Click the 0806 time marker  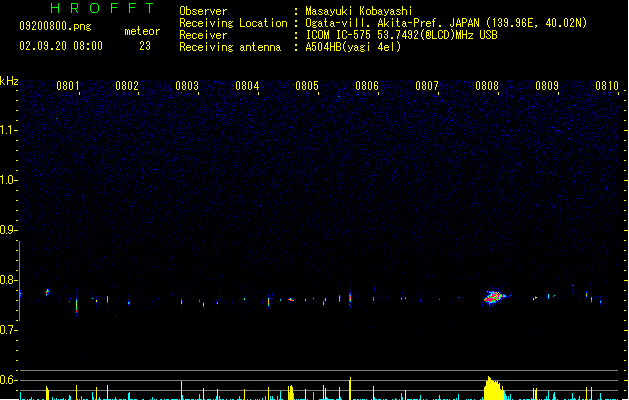click(x=367, y=85)
